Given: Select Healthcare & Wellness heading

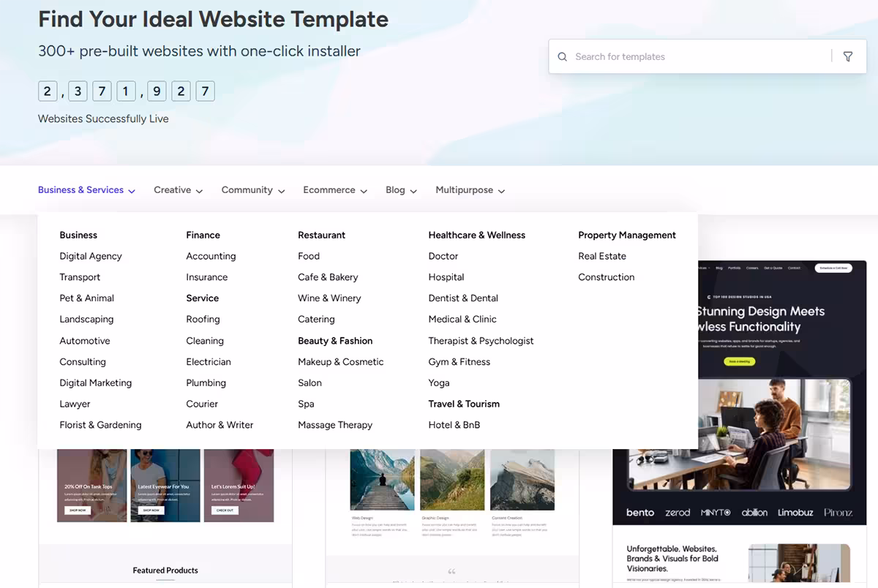Looking at the screenshot, I should [477, 235].
